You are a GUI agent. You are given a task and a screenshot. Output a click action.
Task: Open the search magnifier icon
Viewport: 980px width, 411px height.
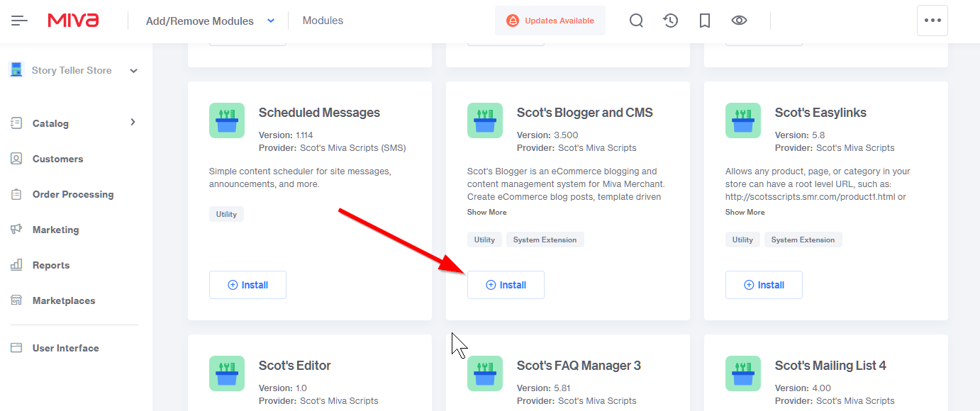pyautogui.click(x=636, y=21)
